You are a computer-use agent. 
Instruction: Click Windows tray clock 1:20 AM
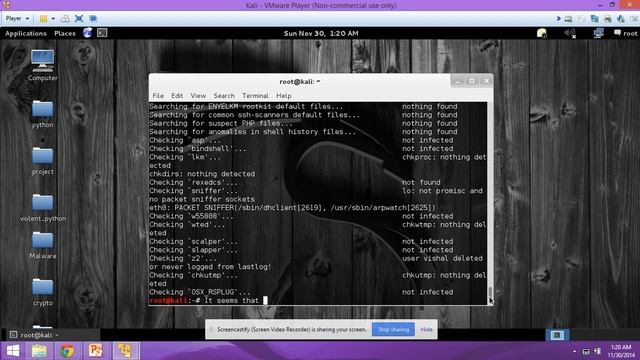tap(621, 351)
